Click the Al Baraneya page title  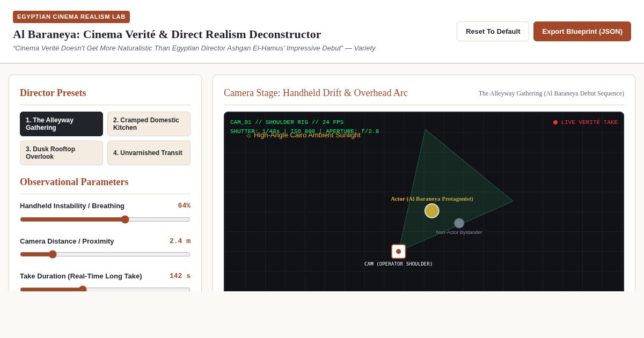tap(167, 34)
